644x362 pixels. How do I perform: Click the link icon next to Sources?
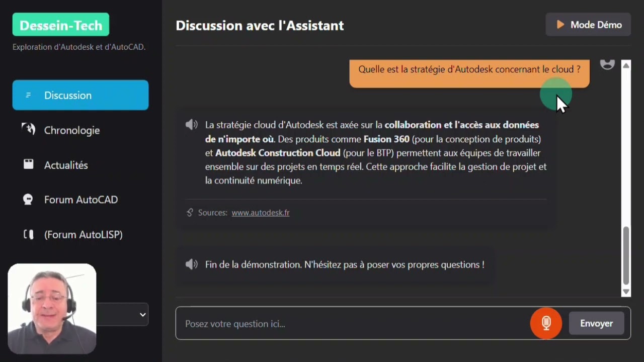(190, 213)
